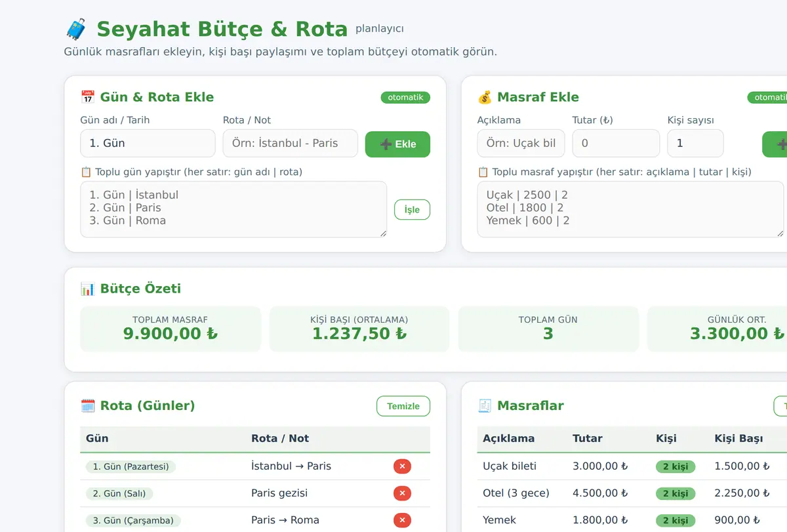787x532 pixels.
Task: Focus the Tutar (₺) amount field
Action: click(616, 143)
